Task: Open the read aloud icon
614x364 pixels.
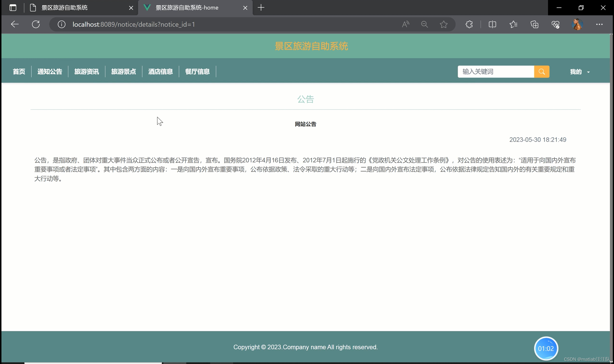Action: pos(405,24)
